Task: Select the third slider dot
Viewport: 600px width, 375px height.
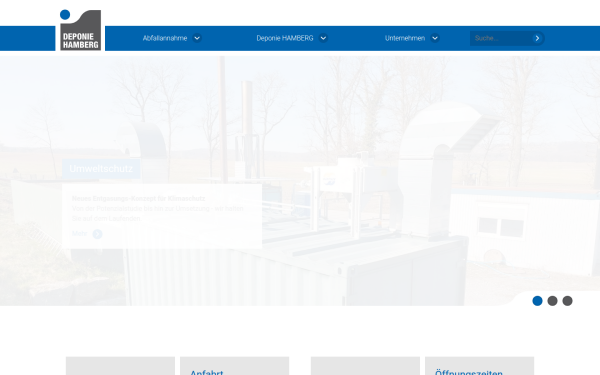Action: pyautogui.click(x=567, y=301)
